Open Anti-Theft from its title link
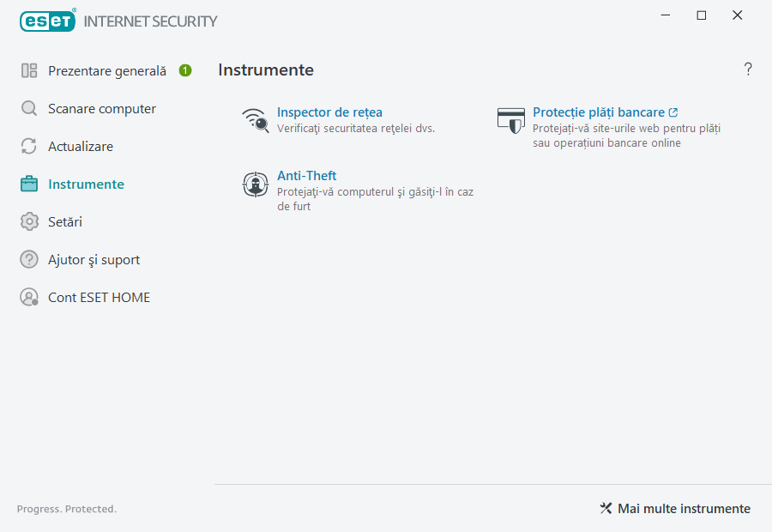 click(x=306, y=175)
